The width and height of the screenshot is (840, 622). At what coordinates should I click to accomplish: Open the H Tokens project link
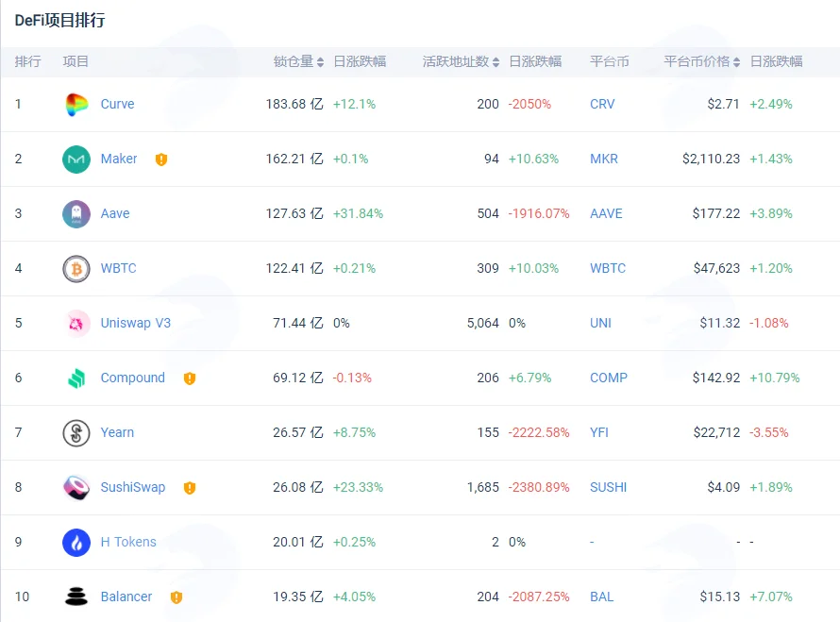pyautogui.click(x=128, y=542)
